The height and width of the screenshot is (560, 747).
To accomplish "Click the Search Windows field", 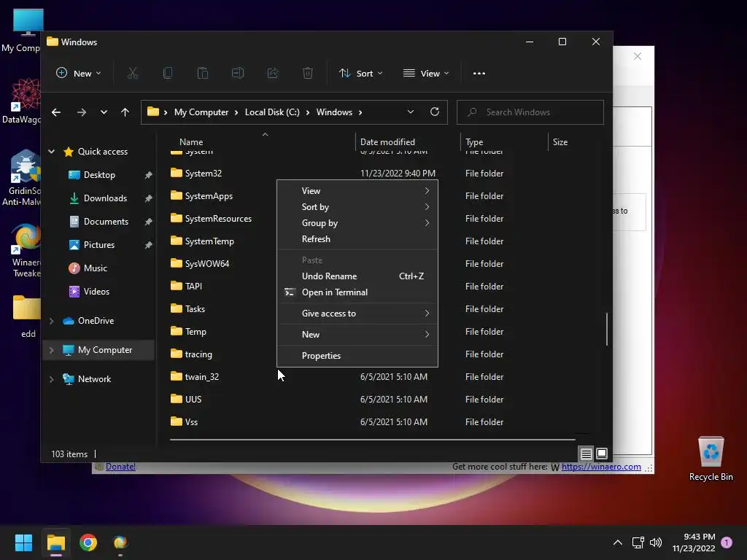I will (530, 112).
